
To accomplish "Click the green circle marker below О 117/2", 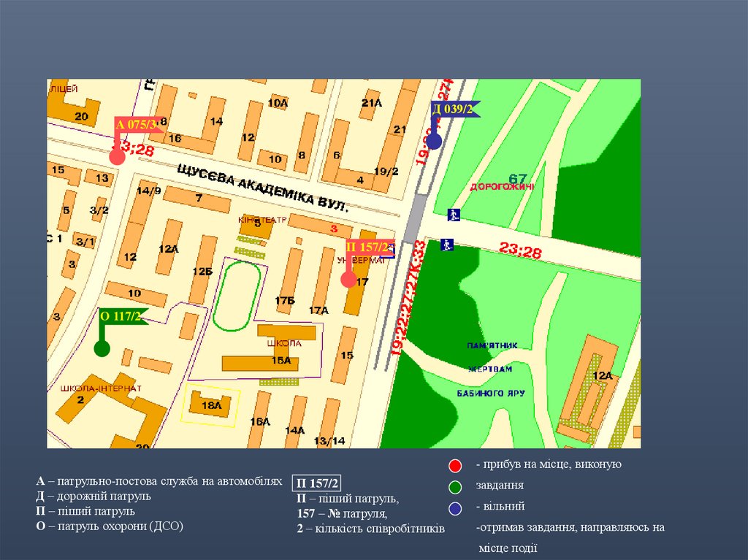I will point(102,348).
